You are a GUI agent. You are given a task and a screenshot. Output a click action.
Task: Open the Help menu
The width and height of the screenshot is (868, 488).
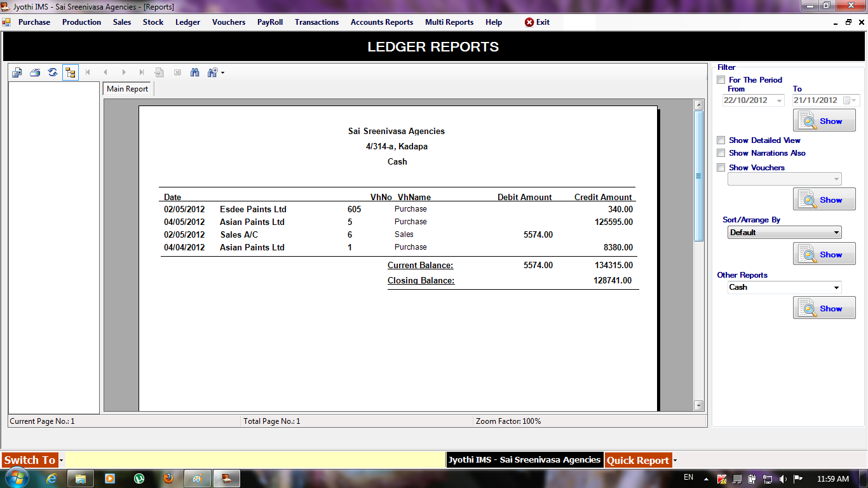coord(494,22)
